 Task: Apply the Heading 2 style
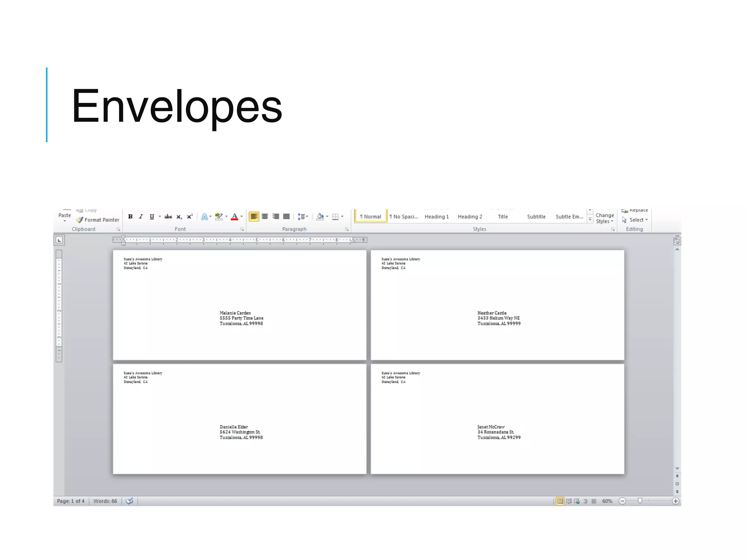[470, 217]
